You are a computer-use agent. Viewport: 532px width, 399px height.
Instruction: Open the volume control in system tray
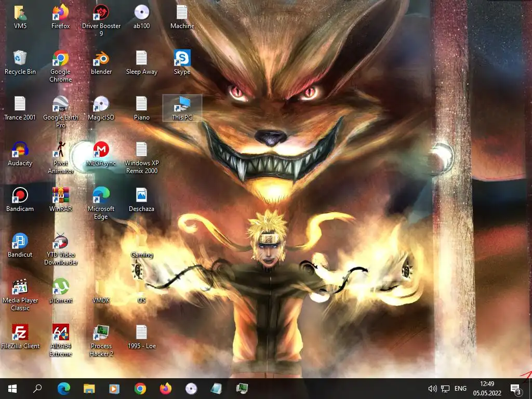click(432, 389)
